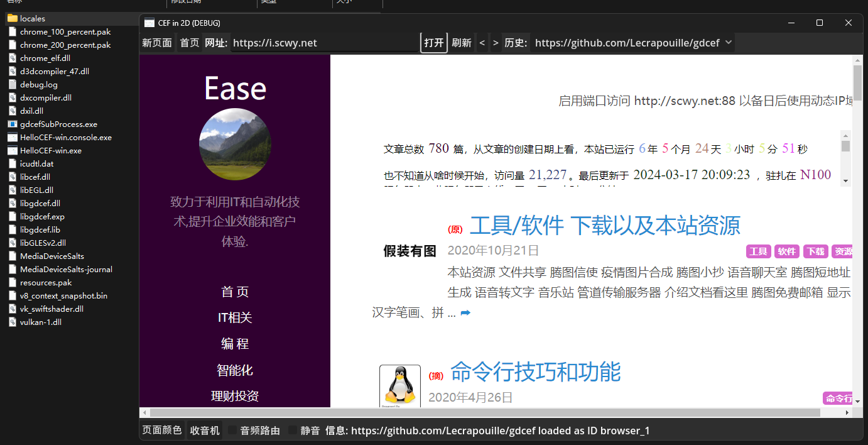Click the URL field showing https://i.scwy.net

[x=325, y=43]
